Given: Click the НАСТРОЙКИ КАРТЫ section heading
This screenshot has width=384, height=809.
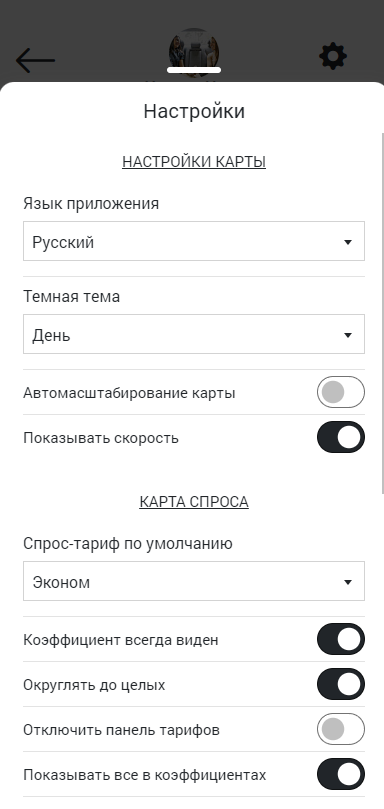Looking at the screenshot, I should point(194,162).
